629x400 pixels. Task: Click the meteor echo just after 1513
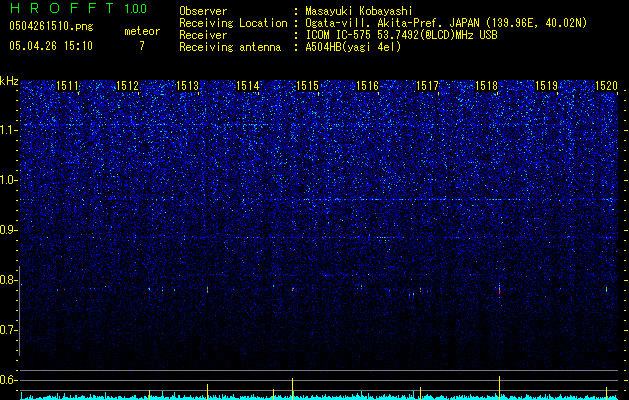pyautogui.click(x=207, y=289)
